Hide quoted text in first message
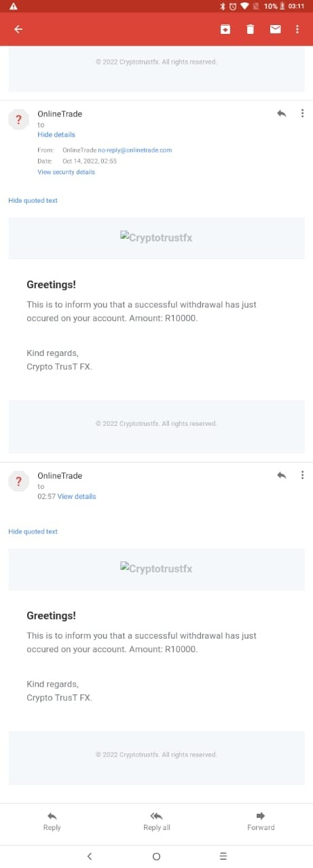Screen dimensions: 313x868 tap(33, 201)
